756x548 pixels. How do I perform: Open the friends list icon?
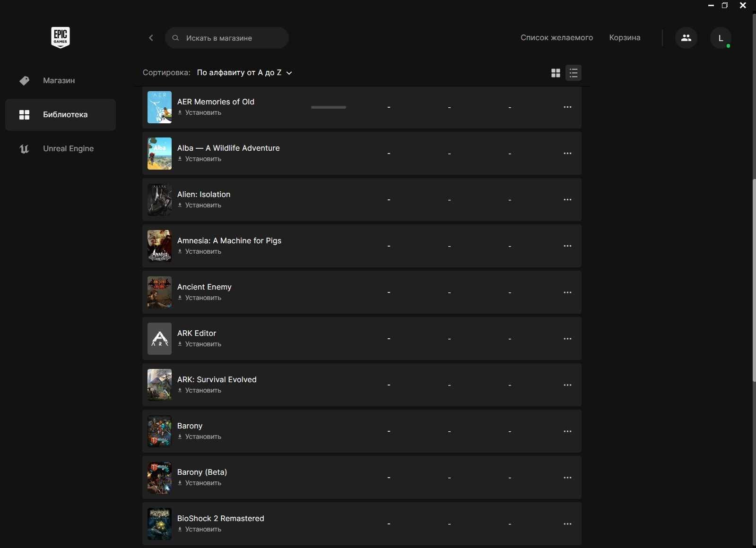686,38
